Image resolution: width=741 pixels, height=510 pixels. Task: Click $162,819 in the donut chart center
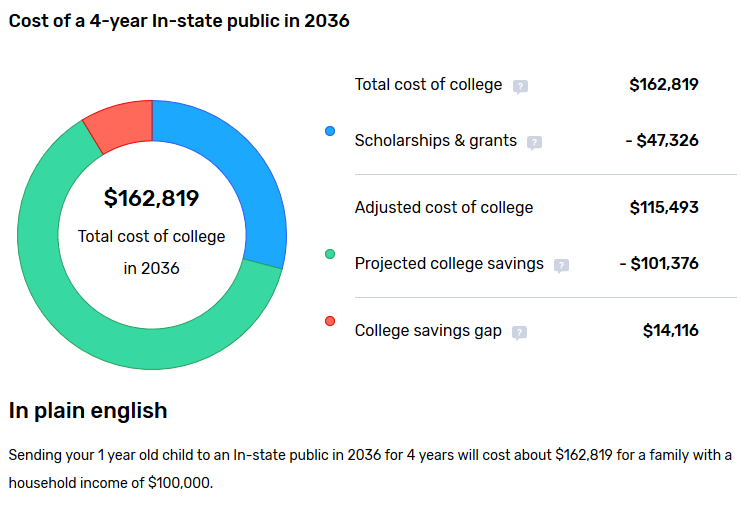click(x=152, y=198)
